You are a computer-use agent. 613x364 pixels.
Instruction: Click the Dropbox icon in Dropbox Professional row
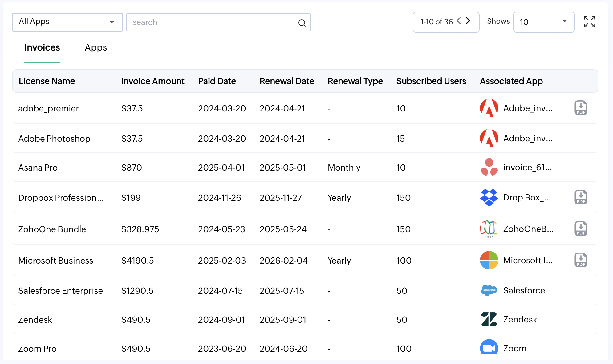[489, 198]
